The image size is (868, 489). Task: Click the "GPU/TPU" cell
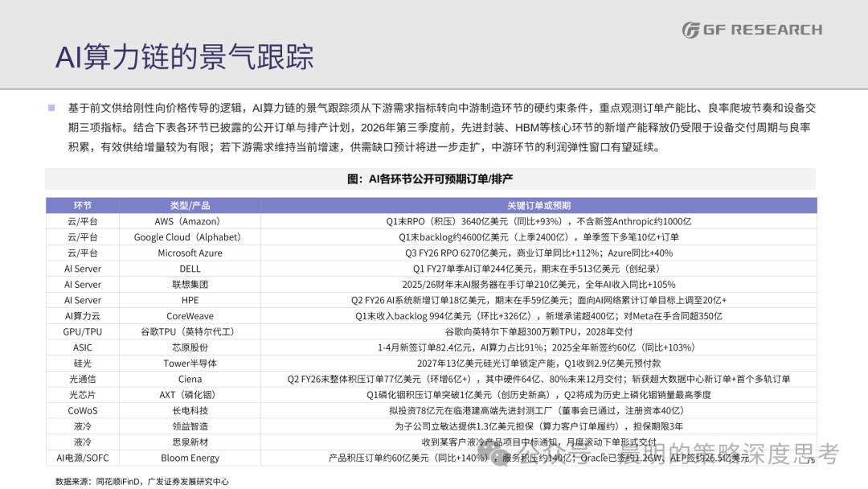(x=83, y=331)
